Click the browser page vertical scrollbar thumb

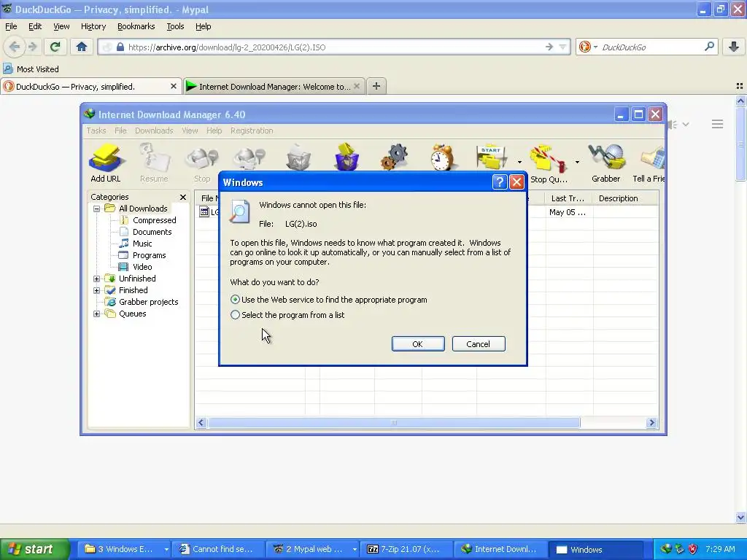[740, 144]
